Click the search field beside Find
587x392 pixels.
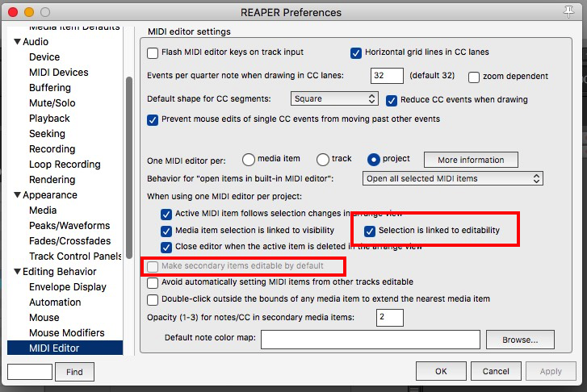coord(30,372)
